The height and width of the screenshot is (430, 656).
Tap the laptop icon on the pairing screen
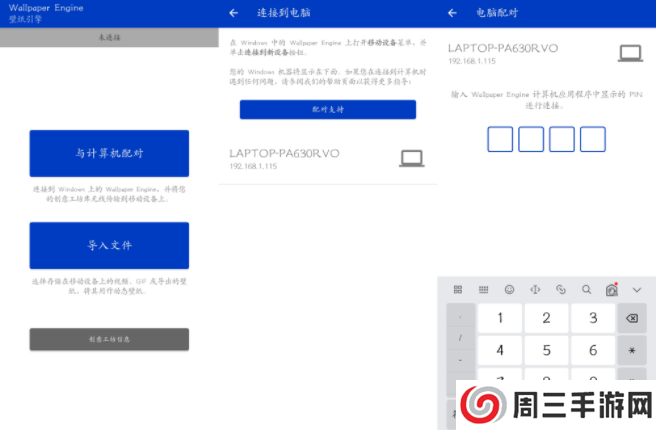coord(630,53)
